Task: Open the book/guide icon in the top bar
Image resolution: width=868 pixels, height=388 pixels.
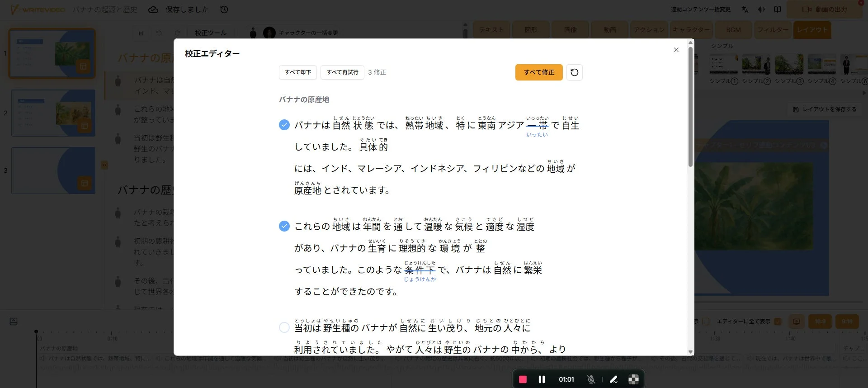Action: 778,9
